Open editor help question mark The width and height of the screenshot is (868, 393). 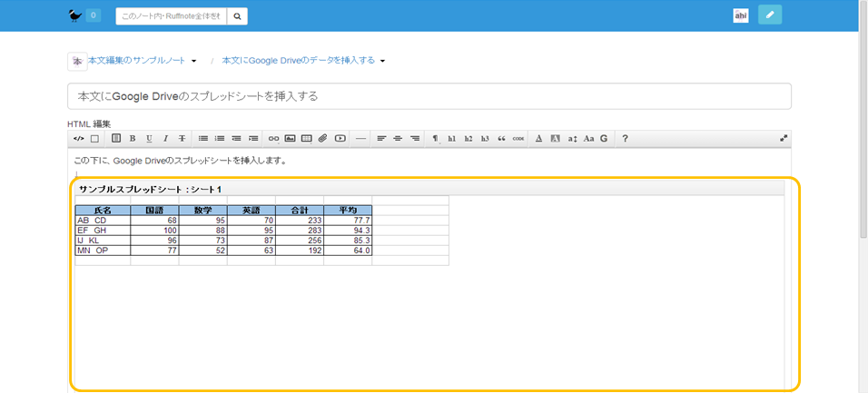click(625, 139)
